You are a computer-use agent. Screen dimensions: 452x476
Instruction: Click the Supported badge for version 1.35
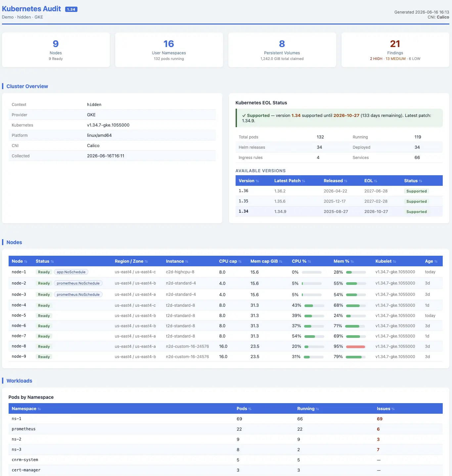417,201
